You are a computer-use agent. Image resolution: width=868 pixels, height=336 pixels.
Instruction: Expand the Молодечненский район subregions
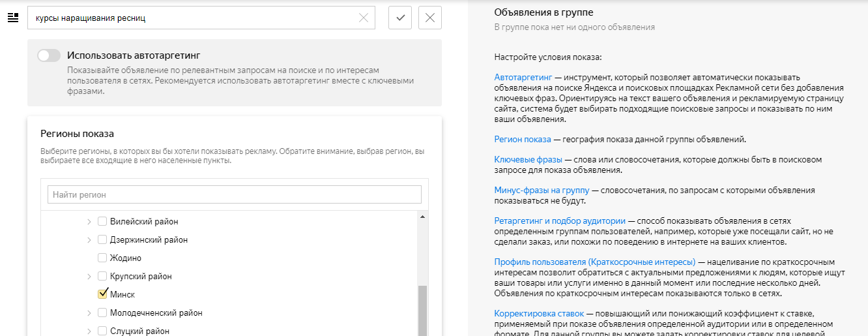[89, 313]
